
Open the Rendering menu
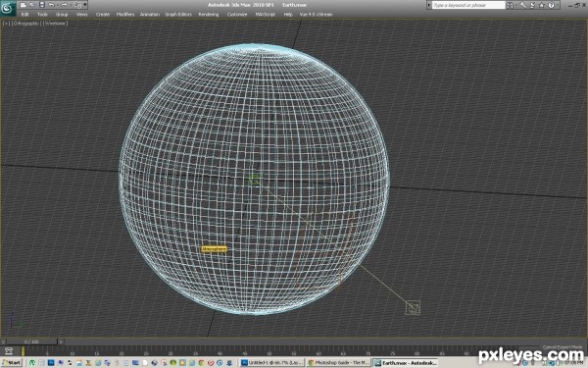(209, 15)
